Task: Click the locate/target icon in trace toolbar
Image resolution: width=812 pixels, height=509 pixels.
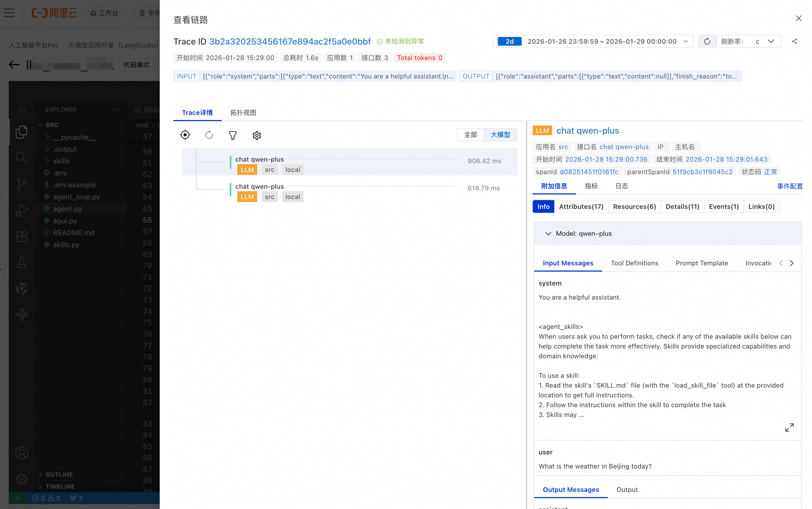Action: tap(185, 135)
